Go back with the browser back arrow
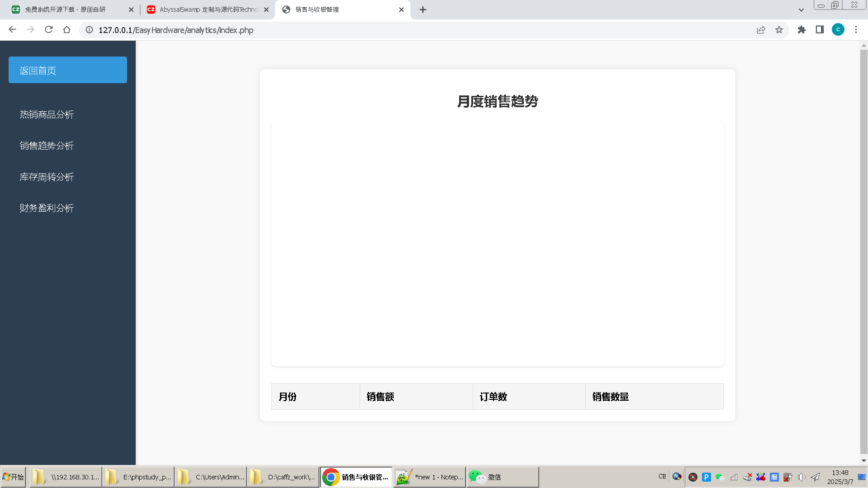 (x=12, y=30)
